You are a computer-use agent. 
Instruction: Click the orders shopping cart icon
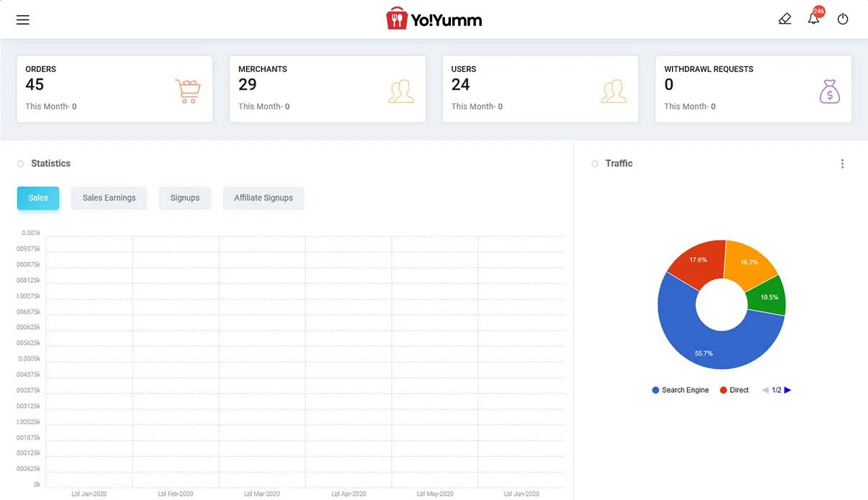[187, 91]
